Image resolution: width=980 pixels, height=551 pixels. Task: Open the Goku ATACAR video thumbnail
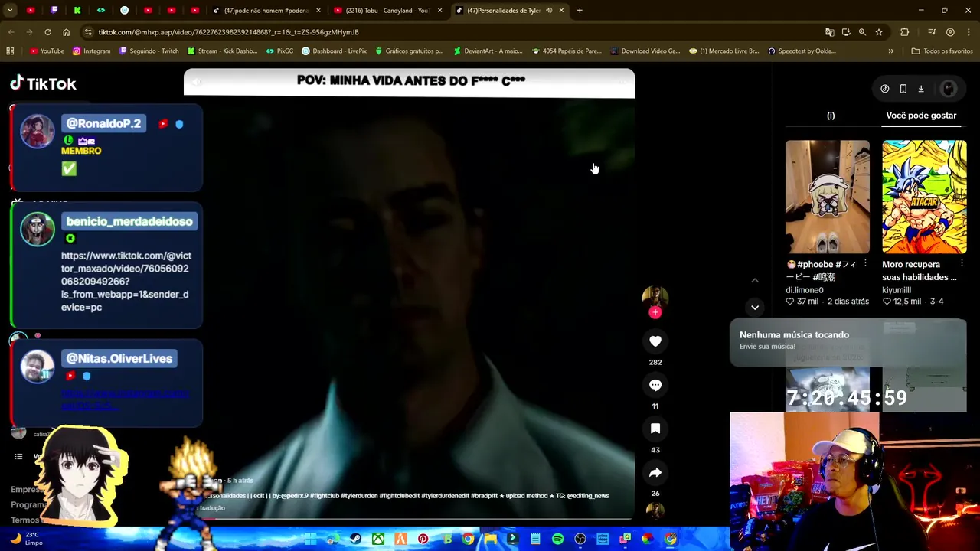(924, 197)
